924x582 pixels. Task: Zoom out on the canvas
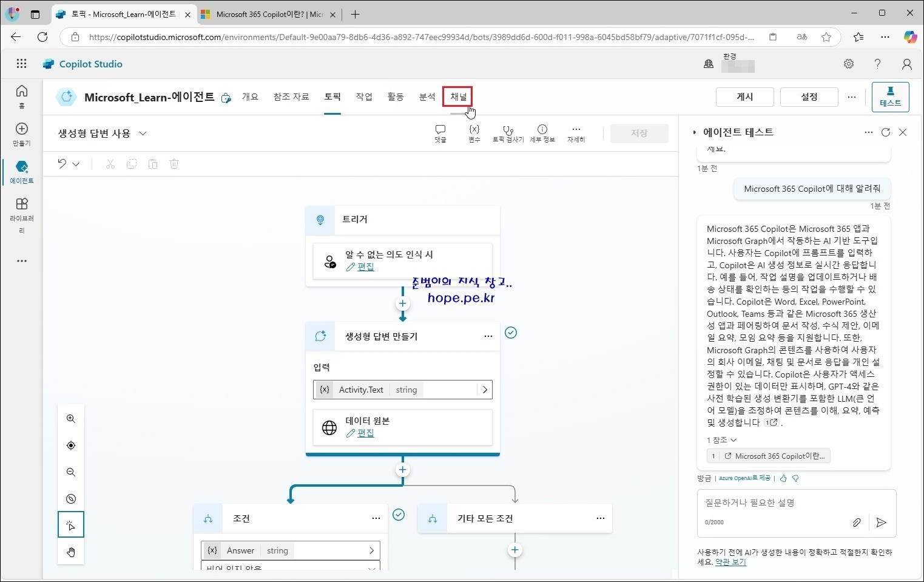click(x=71, y=472)
